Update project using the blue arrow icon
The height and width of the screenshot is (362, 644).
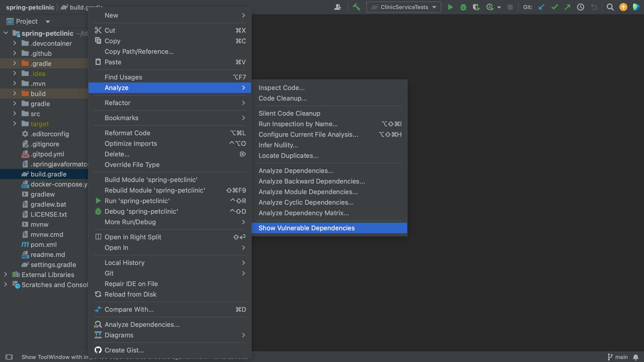[x=541, y=7]
